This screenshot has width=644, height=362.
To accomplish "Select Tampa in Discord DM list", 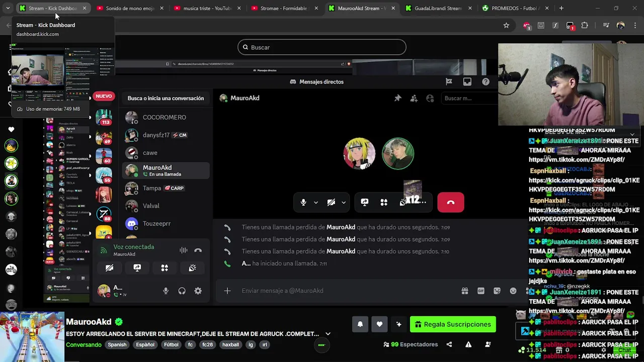I will click(x=166, y=188).
